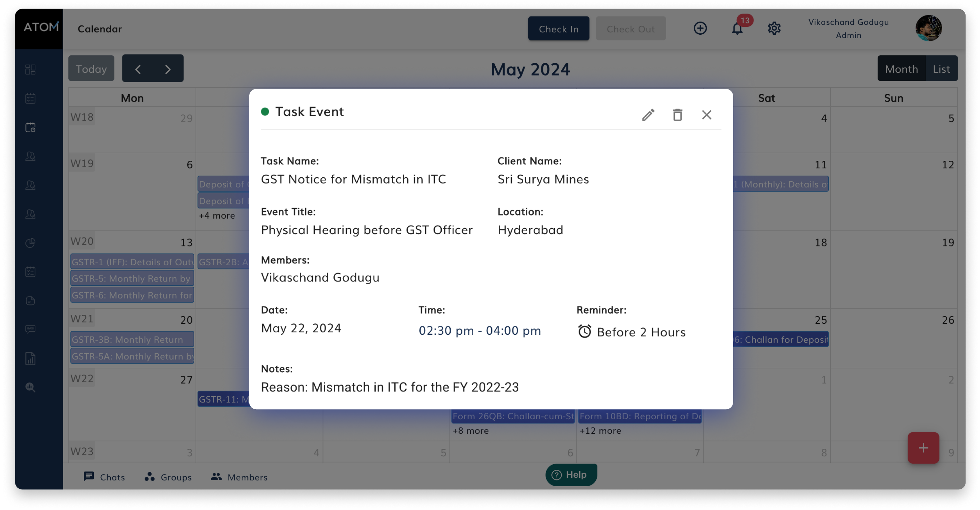This screenshot has width=980, height=510.
Task: Expand the +4 more events link
Action: [217, 215]
